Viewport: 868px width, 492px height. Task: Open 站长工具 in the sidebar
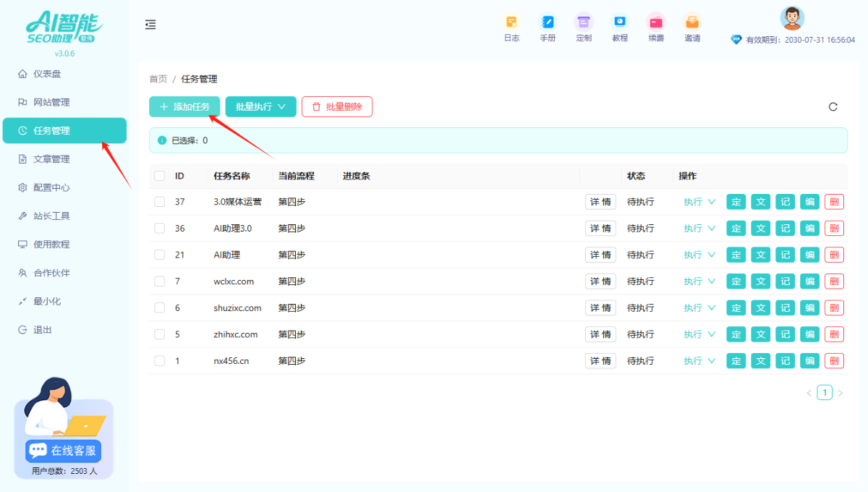[x=64, y=216]
